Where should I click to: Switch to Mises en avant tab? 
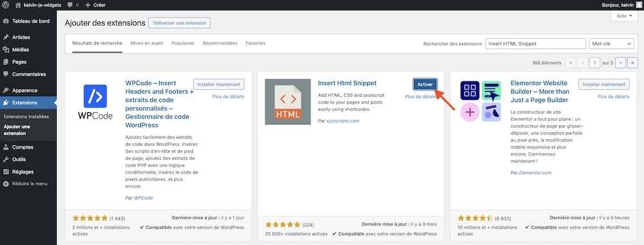point(147,43)
